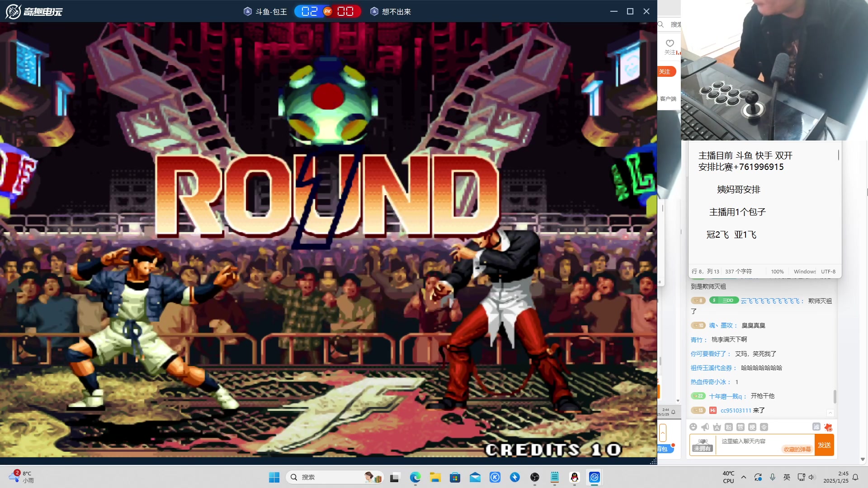Click the Notepad line 姨妈哥安排
Screen dimensions: 868x488
(x=739, y=189)
